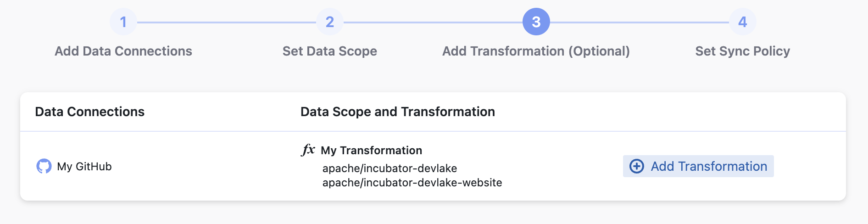
Task: Jump to step 4 circle
Action: click(x=742, y=22)
